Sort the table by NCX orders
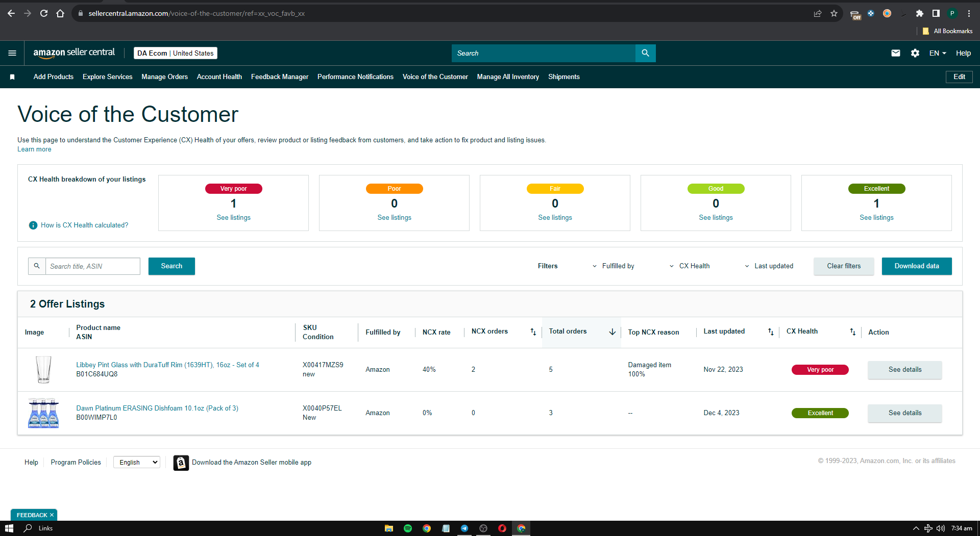Screen dimensions: 980x536 pyautogui.click(x=533, y=332)
